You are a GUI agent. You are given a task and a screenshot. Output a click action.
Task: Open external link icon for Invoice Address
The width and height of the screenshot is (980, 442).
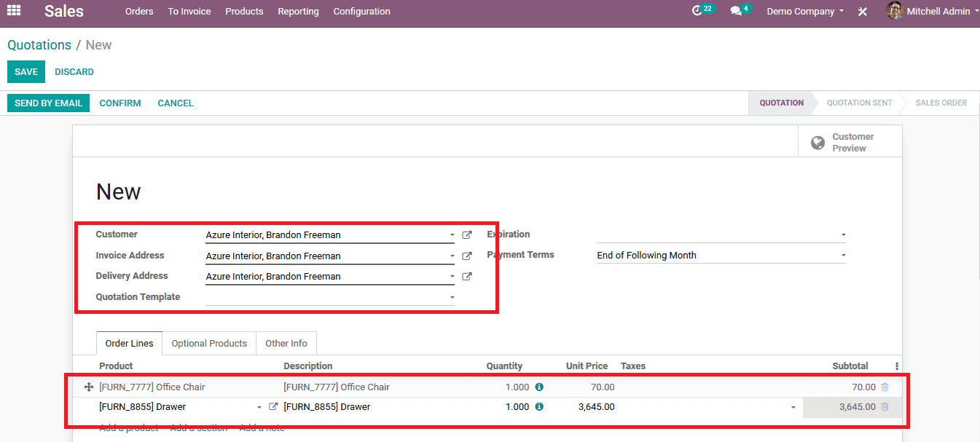coord(467,256)
